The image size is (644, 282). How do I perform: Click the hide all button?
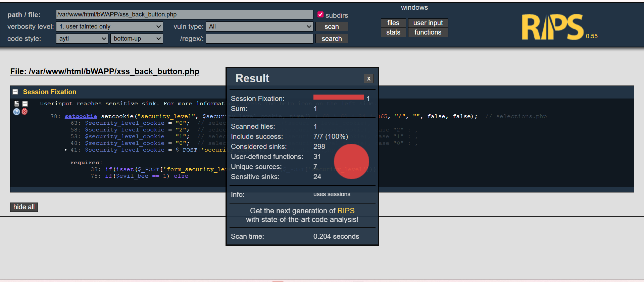pos(24,207)
